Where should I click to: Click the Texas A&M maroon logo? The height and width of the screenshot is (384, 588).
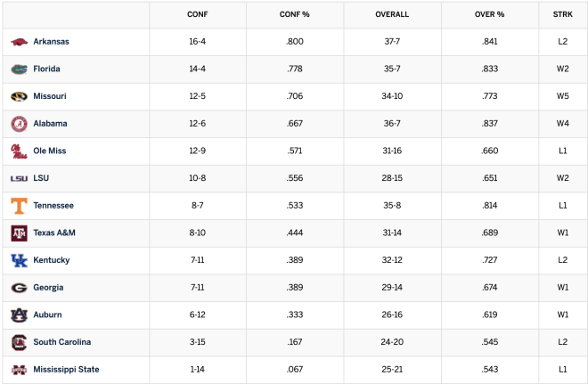pos(19,233)
